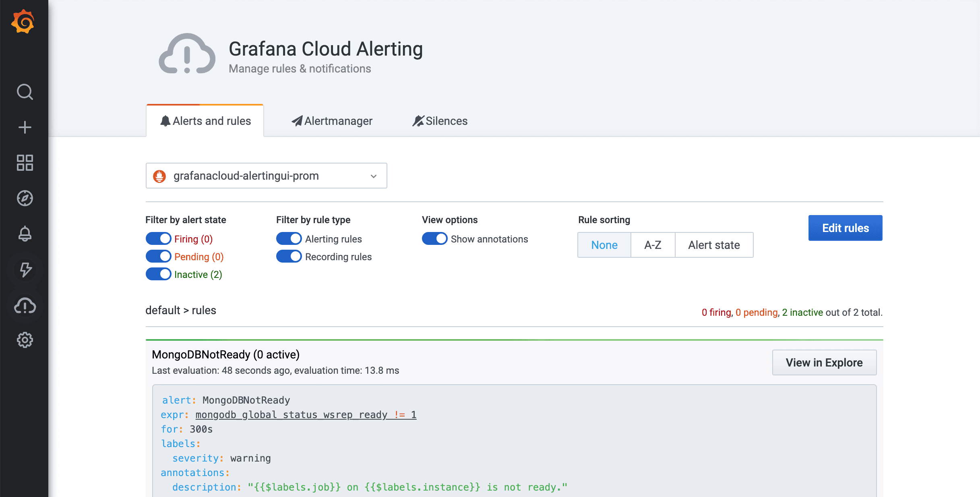The width and height of the screenshot is (980, 497).
Task: Open the cloud alerting icon in sidebar
Action: [x=25, y=306]
